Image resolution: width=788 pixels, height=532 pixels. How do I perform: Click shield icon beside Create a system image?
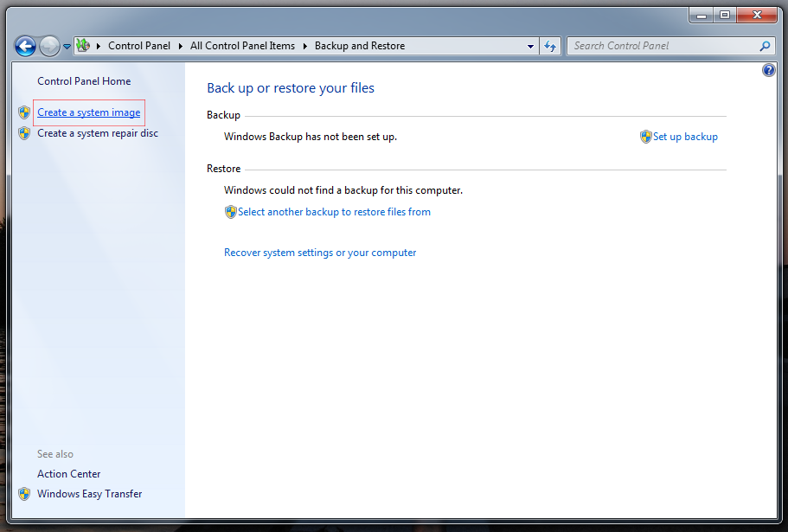pyautogui.click(x=24, y=112)
